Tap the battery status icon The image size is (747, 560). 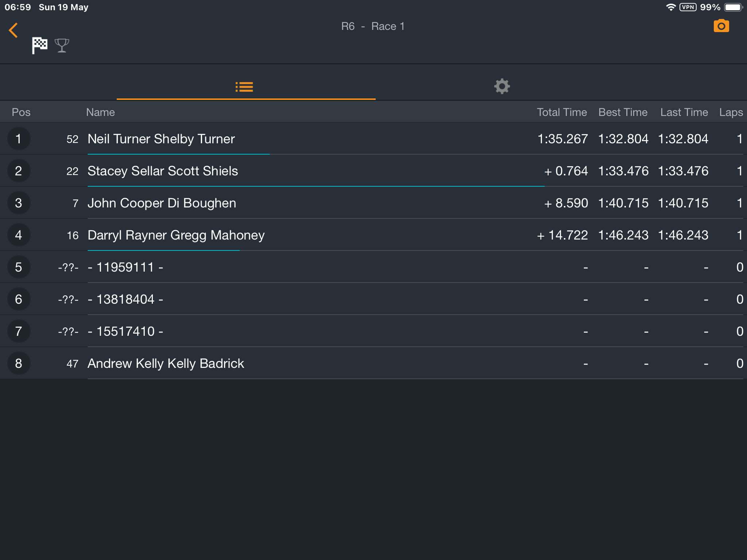click(x=733, y=7)
